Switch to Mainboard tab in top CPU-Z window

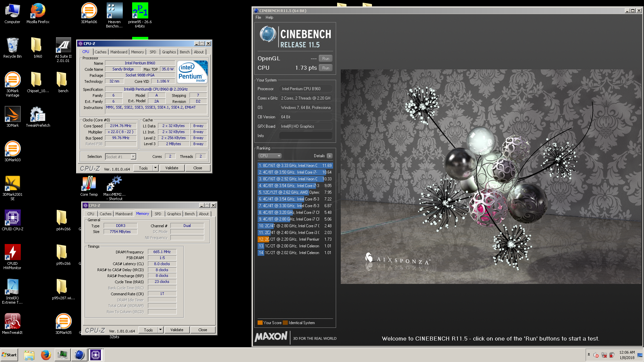[119, 52]
